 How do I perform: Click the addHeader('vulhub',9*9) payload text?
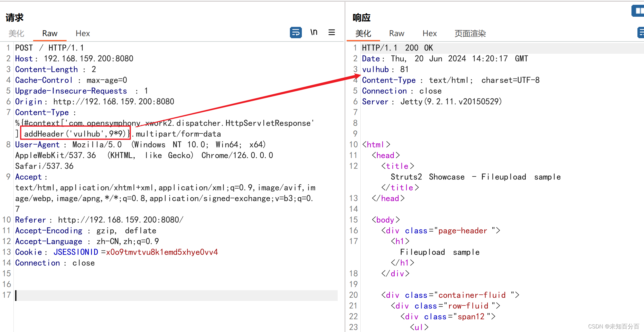tap(75, 134)
